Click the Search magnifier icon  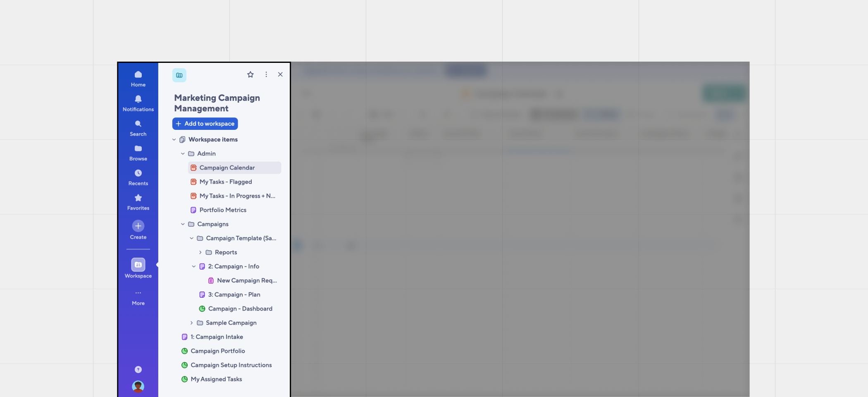(138, 124)
